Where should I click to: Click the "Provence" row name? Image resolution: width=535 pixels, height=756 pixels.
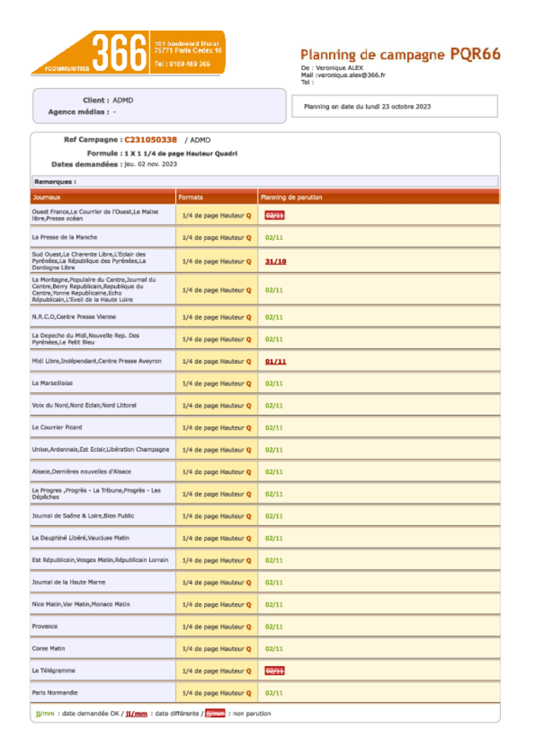pos(45,626)
